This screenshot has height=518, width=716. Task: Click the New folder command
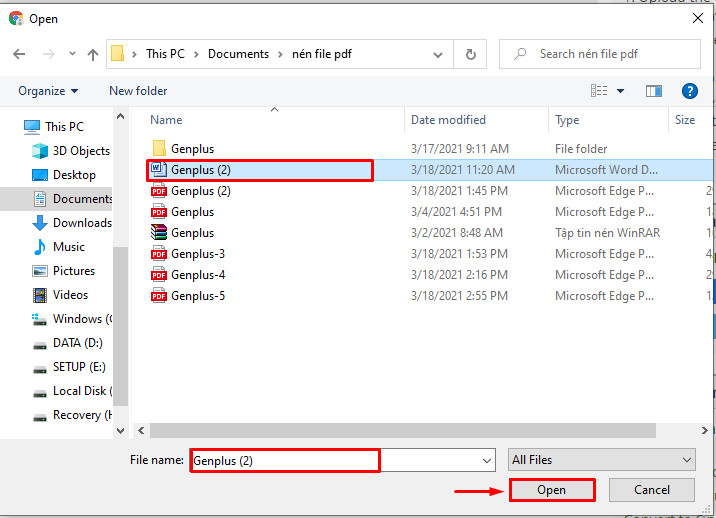[x=138, y=91]
